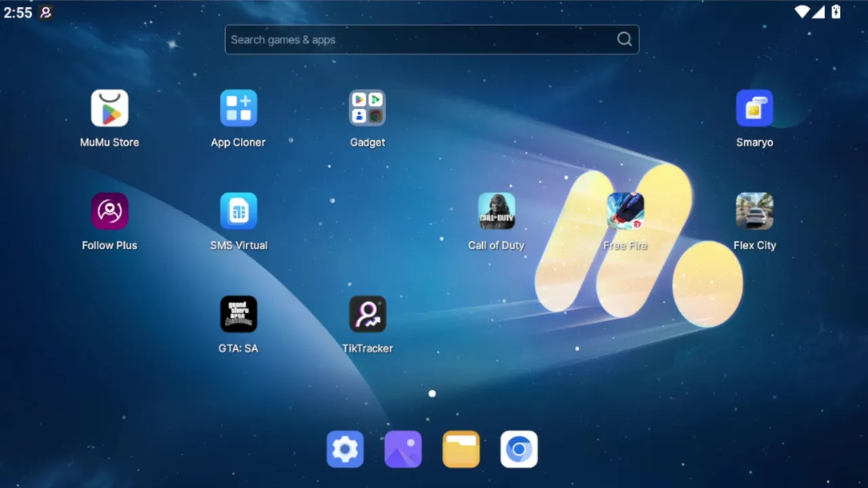Tap the notification icon beside the clock

tap(45, 12)
